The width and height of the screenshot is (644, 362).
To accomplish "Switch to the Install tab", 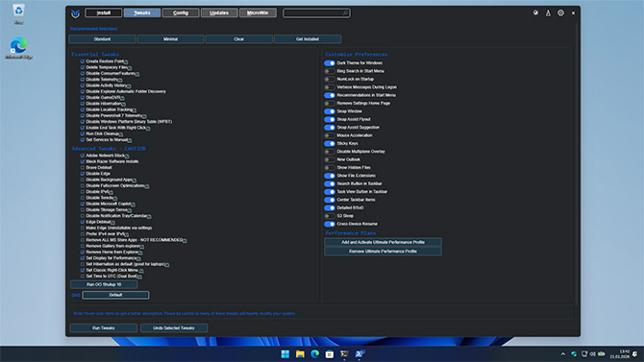I will pos(104,13).
